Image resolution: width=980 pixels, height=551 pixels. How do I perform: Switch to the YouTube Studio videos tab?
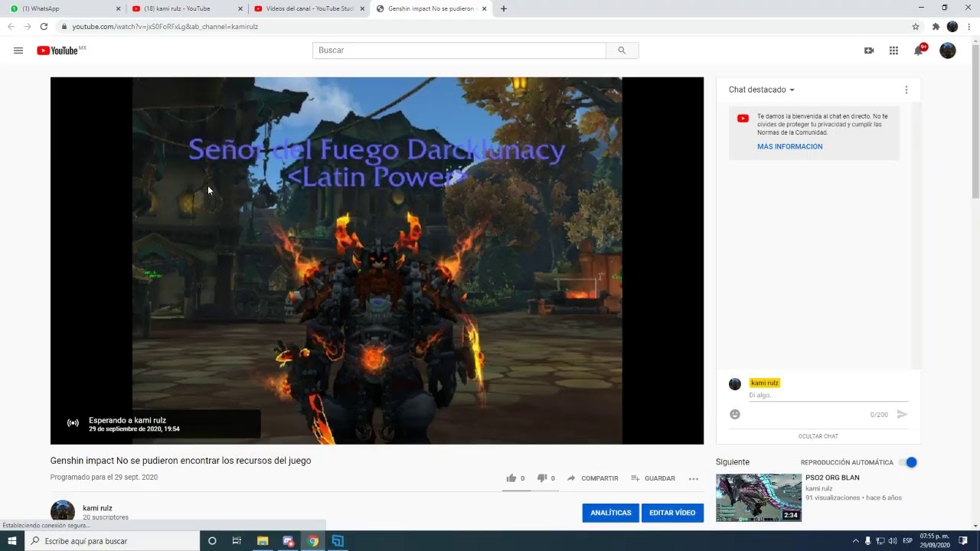[x=309, y=8]
